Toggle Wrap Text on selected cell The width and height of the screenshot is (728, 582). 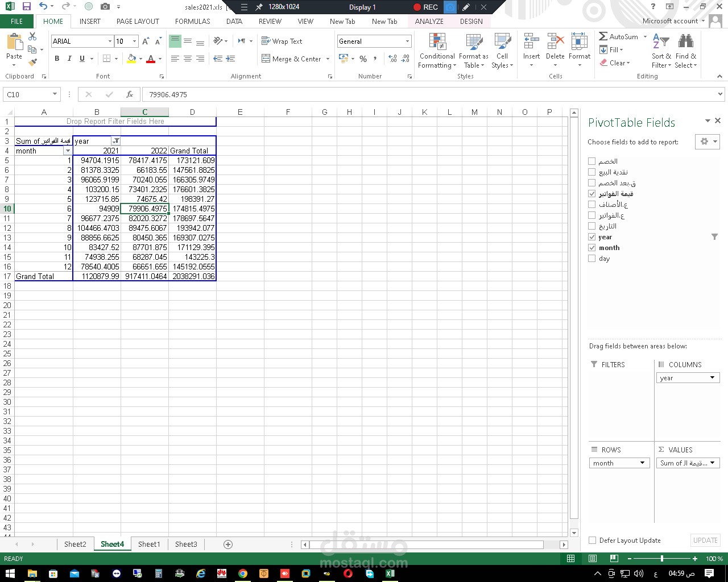coord(282,41)
